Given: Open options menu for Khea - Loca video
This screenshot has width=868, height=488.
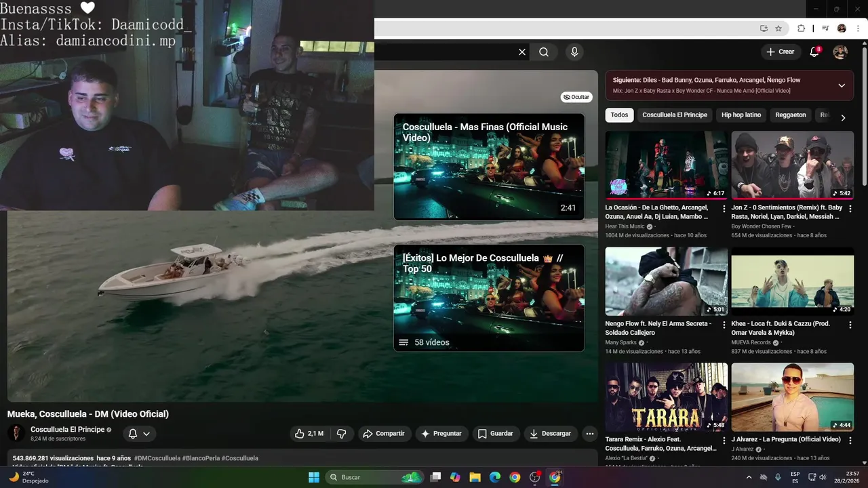Looking at the screenshot, I should click(850, 325).
